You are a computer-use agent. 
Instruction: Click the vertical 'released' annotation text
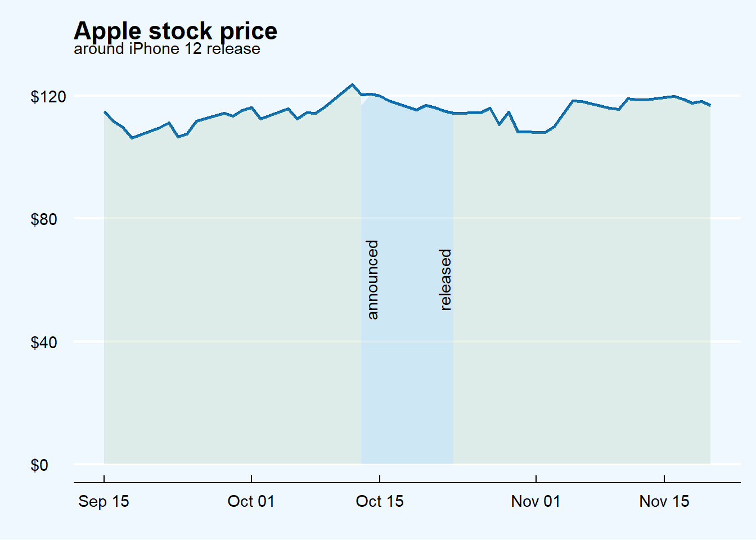pos(445,280)
